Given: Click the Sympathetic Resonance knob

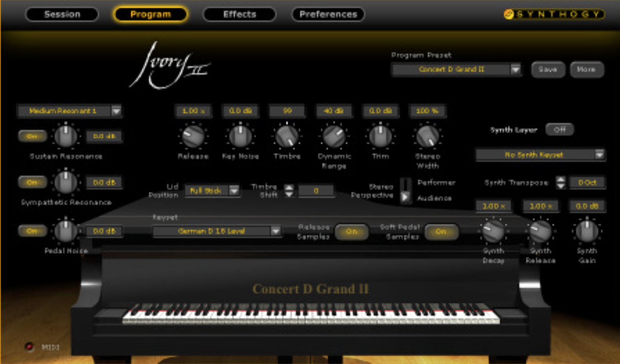Looking at the screenshot, I should click(x=66, y=182).
